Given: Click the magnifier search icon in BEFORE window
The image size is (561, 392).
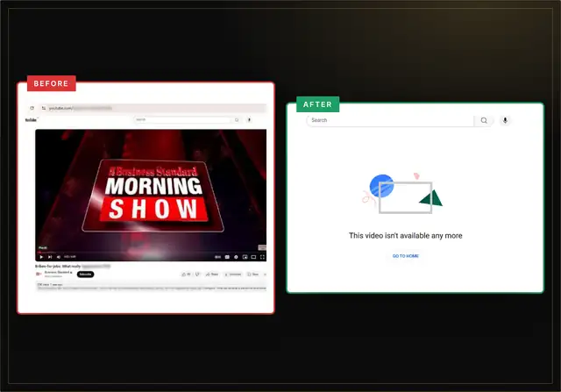Looking at the screenshot, I should click(x=237, y=119).
